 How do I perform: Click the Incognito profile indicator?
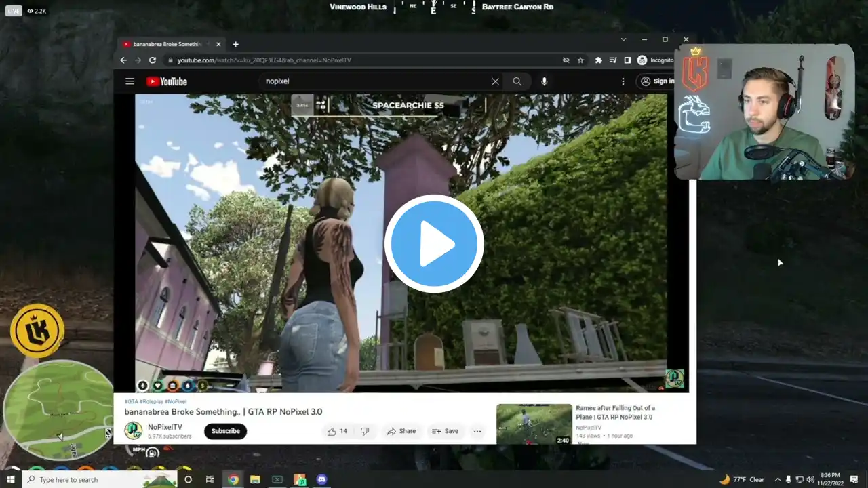click(656, 60)
